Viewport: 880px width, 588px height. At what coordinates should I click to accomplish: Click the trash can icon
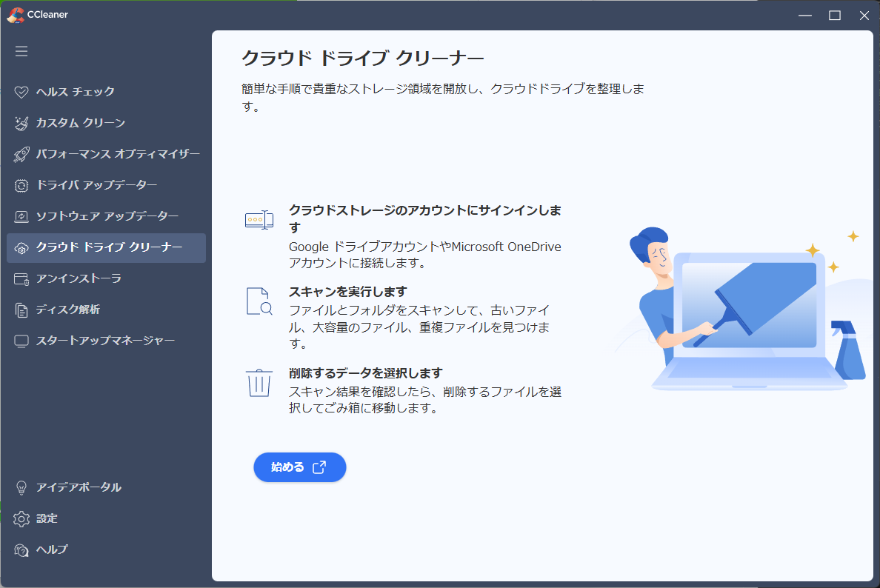(259, 383)
